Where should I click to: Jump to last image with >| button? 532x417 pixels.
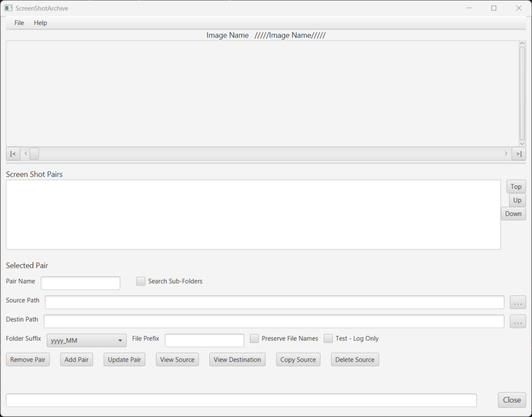(x=518, y=154)
